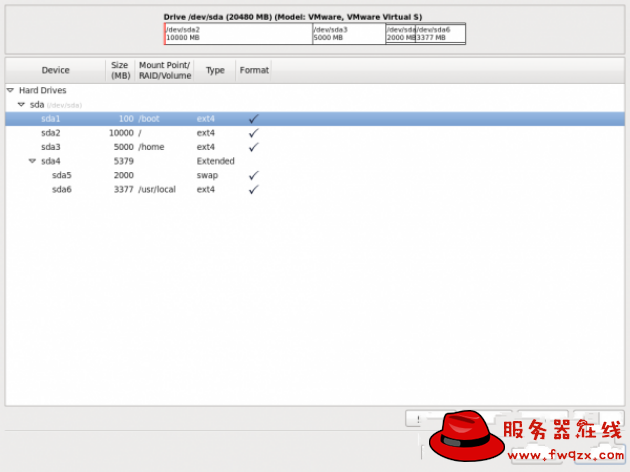
Task: Collapse the sda4 extended partition
Action: pyautogui.click(x=32, y=161)
